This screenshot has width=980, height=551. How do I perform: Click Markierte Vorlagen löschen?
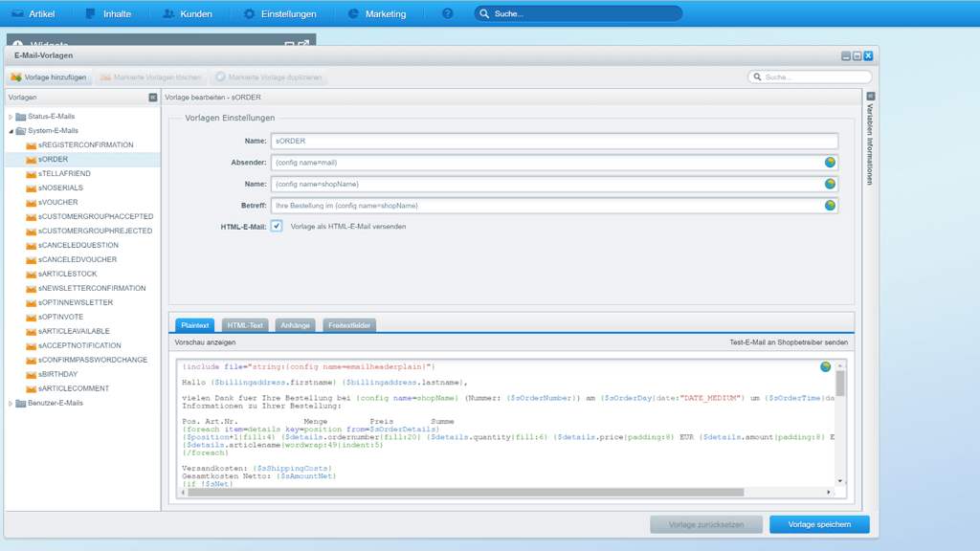(x=150, y=77)
